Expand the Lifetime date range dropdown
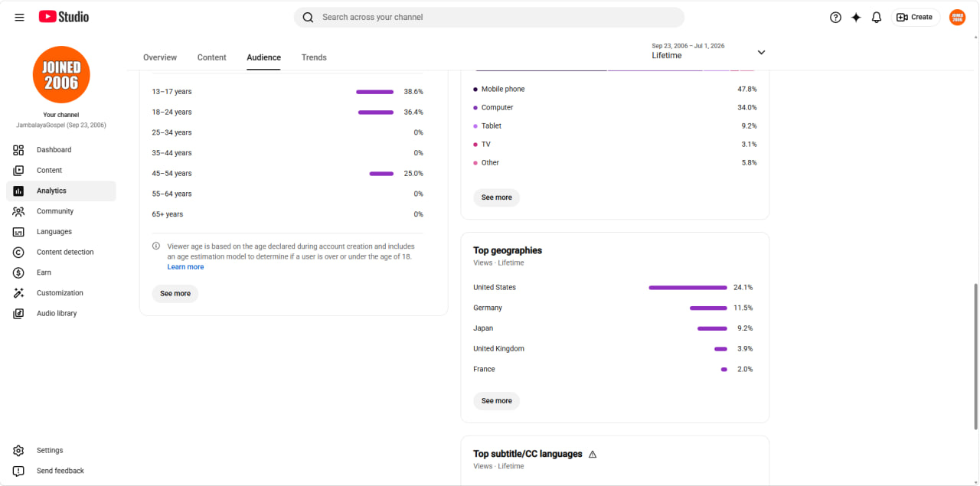980x486 pixels. 761,52
